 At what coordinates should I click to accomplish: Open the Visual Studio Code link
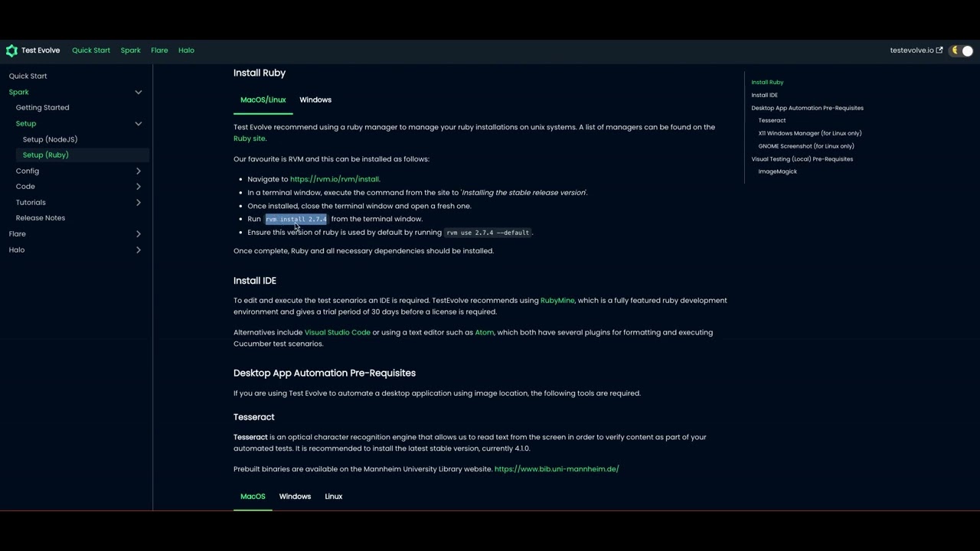tap(338, 333)
